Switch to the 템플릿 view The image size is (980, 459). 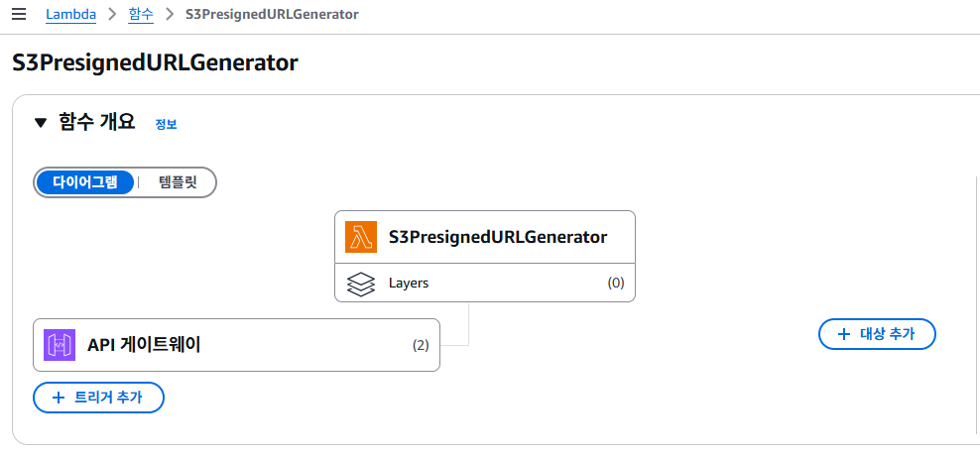pyautogui.click(x=178, y=182)
